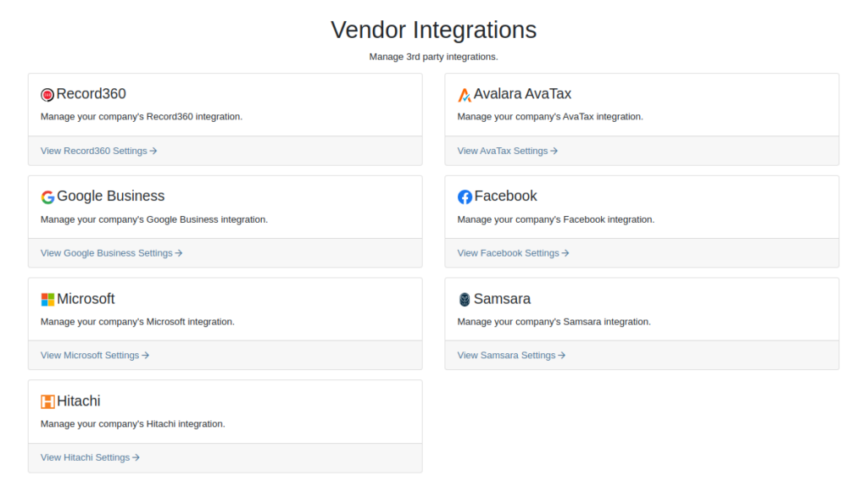Click the red Record360 logo icon

tap(47, 95)
